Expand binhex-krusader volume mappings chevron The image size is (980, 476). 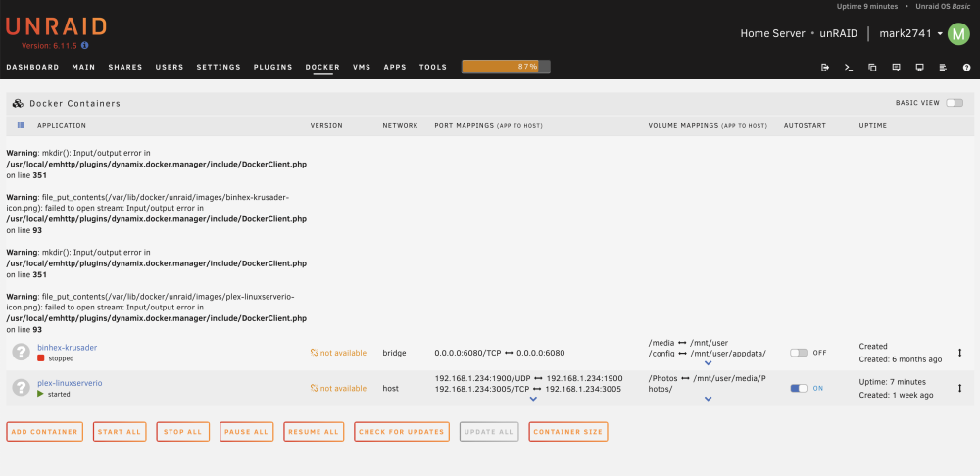pos(708,363)
